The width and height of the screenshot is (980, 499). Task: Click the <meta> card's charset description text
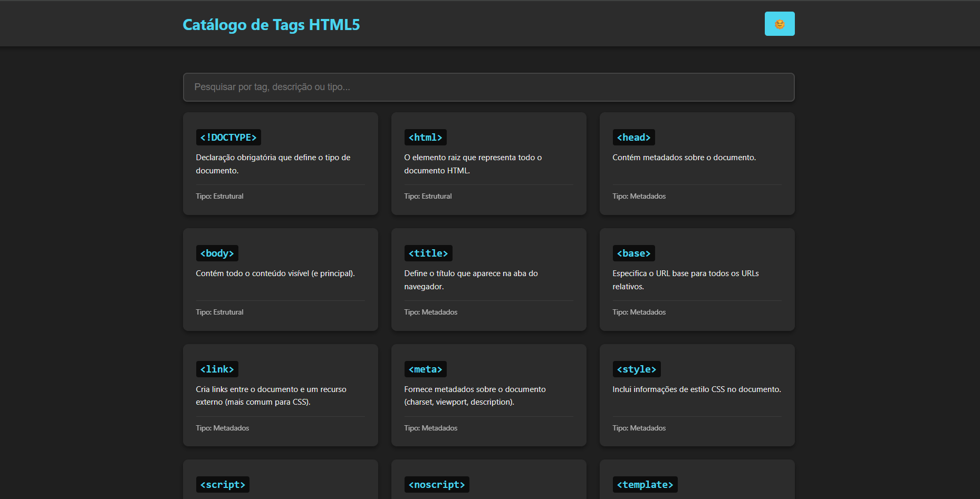point(475,395)
